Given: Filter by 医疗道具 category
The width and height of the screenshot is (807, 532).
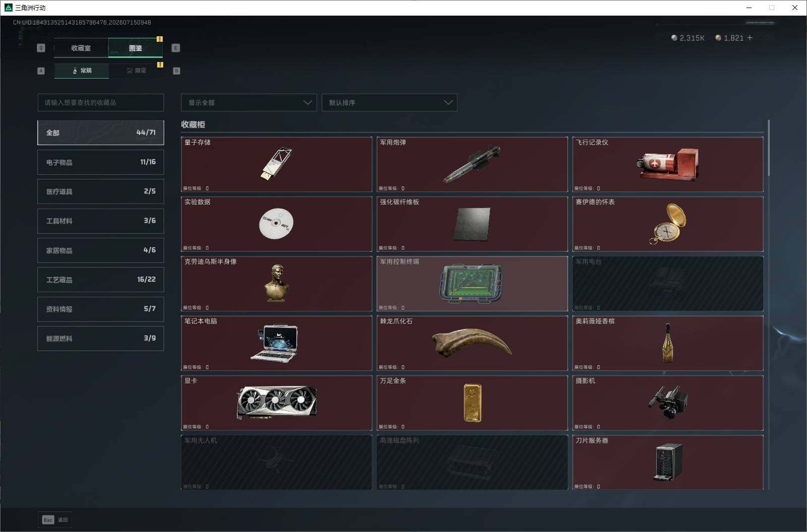Looking at the screenshot, I should [101, 191].
